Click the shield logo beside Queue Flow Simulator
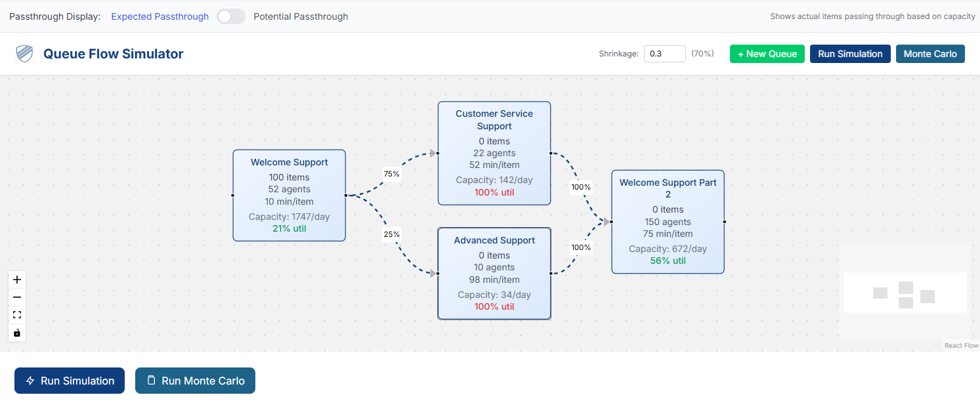 pyautogui.click(x=24, y=53)
